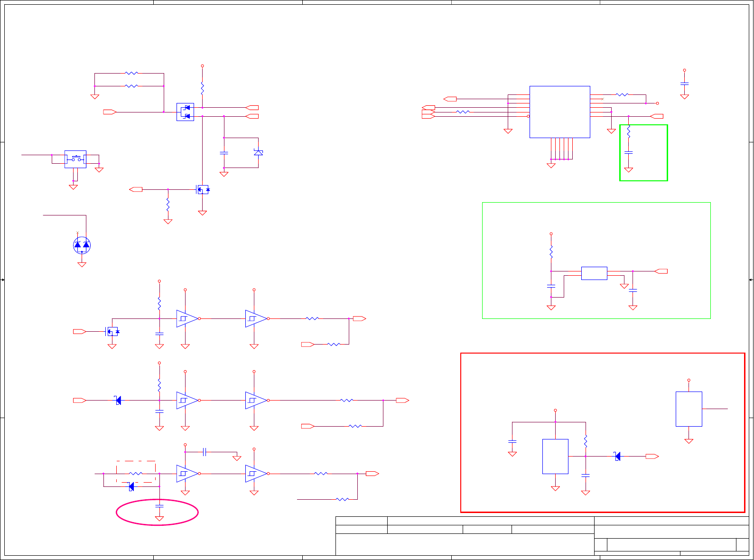Select the Zener diode beside the capacitor loop
The image size is (754, 560).
[258, 152]
